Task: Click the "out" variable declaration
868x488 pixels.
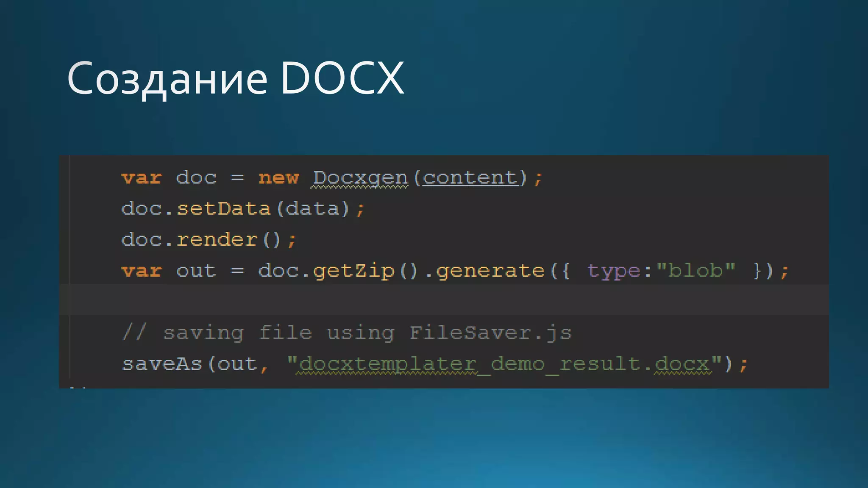Action: (196, 271)
